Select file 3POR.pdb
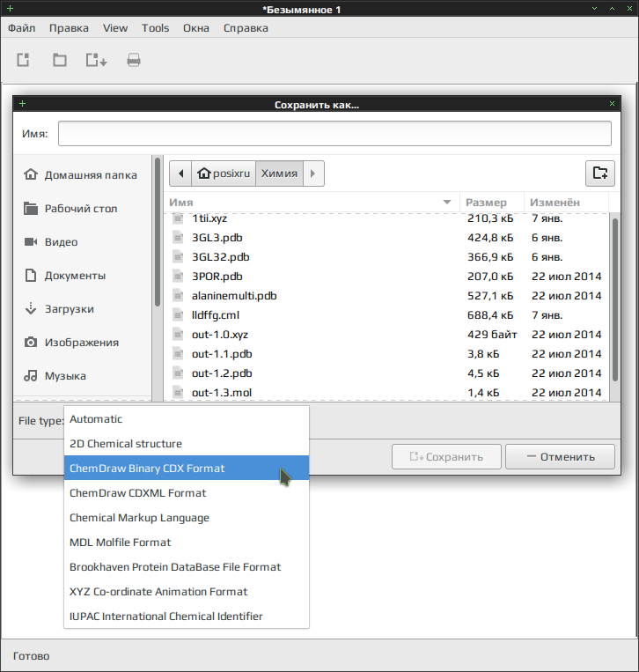This screenshot has width=639, height=672. coord(386,276)
